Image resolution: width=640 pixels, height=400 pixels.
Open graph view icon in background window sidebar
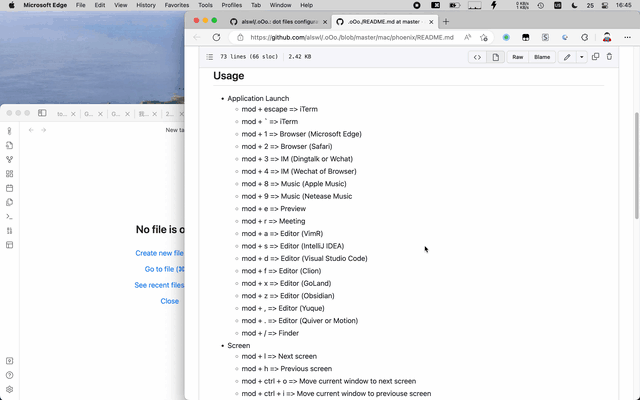click(10, 160)
